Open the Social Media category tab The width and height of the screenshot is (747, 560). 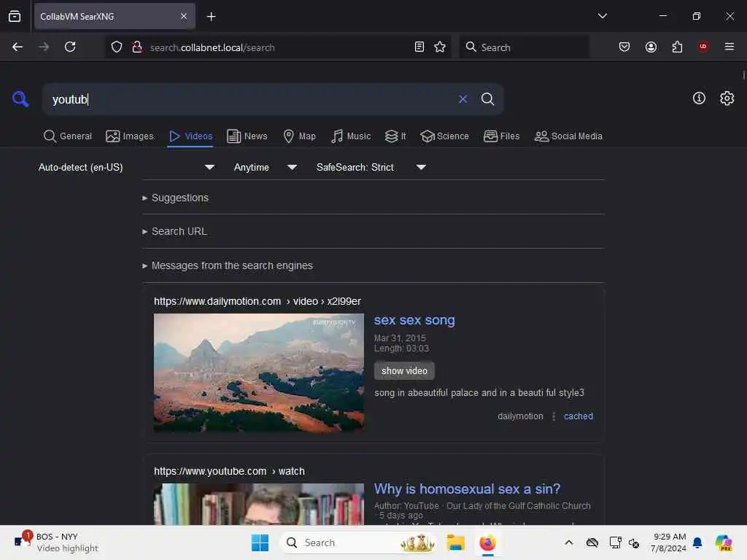pyautogui.click(x=568, y=136)
